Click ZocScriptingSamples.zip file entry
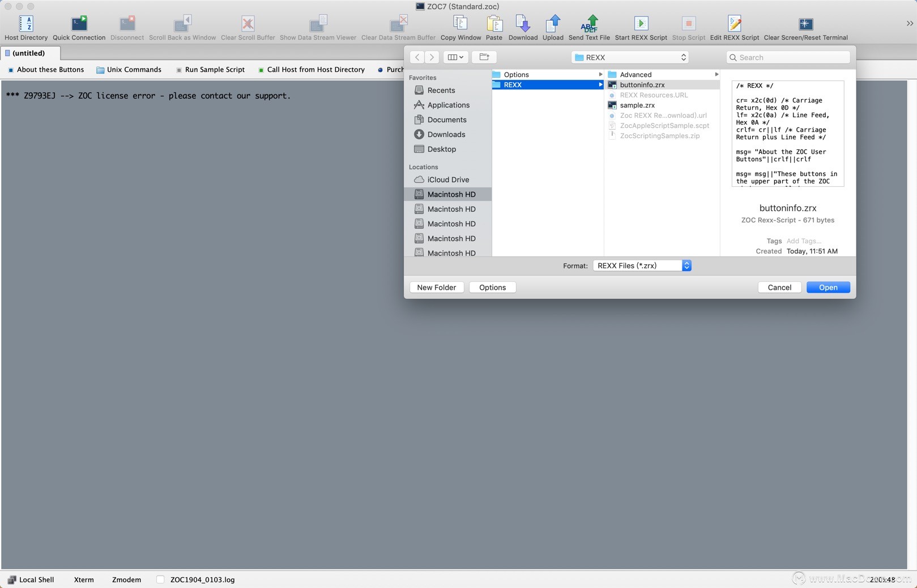The width and height of the screenshot is (917, 588). 663,136
